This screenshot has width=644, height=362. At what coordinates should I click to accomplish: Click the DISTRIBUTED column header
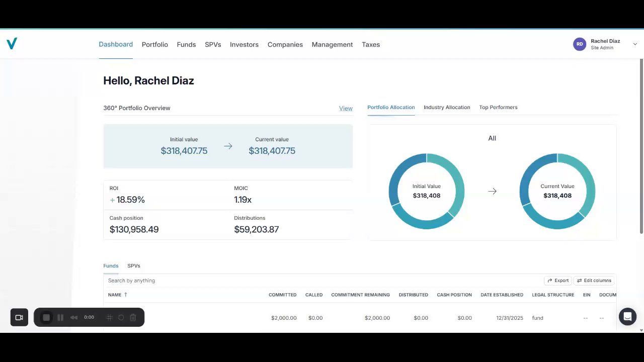[x=414, y=295]
